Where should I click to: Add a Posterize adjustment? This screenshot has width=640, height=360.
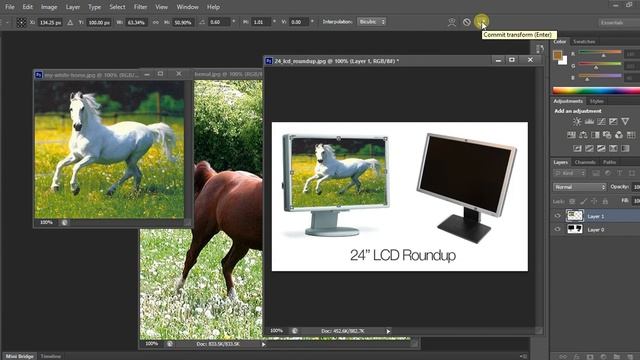589,148
